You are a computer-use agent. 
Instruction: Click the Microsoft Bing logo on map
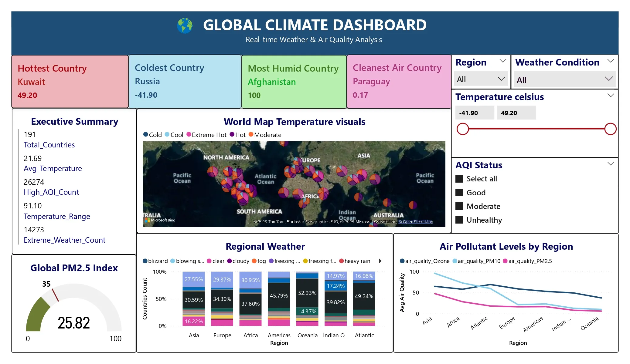pos(160,220)
